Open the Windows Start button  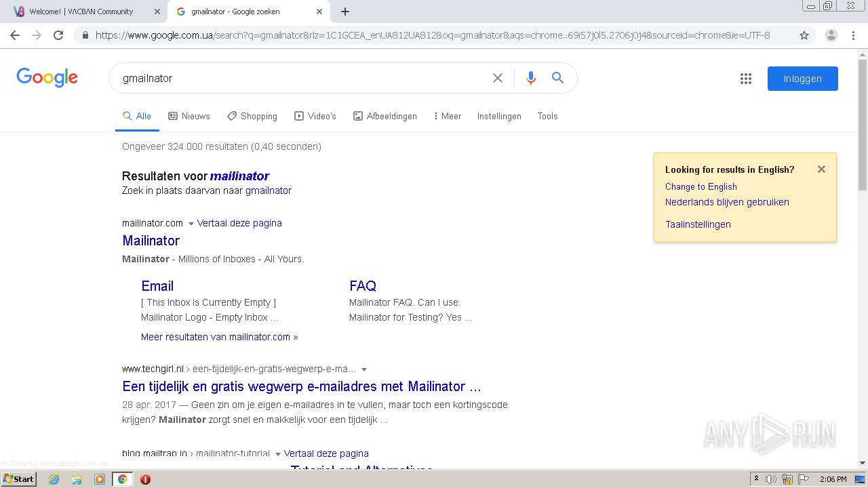[18, 479]
